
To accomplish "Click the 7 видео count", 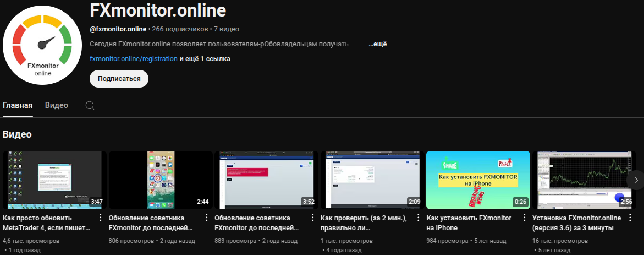I will (x=226, y=29).
